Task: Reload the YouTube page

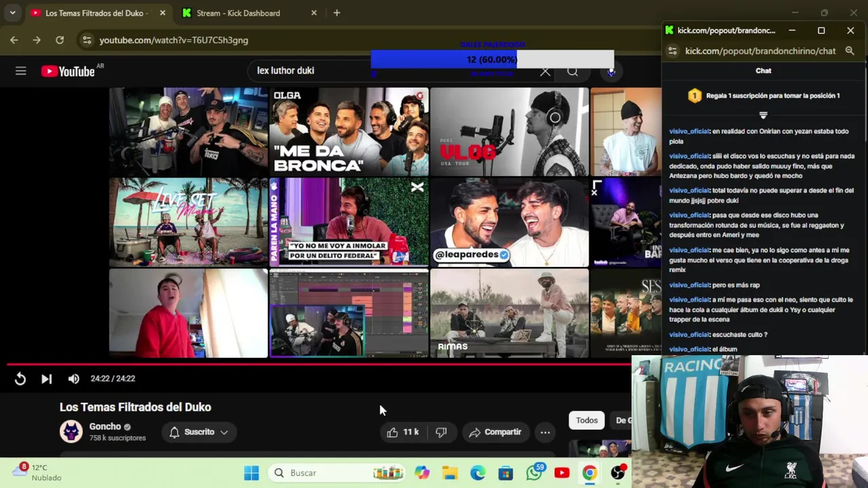Action: (60, 40)
